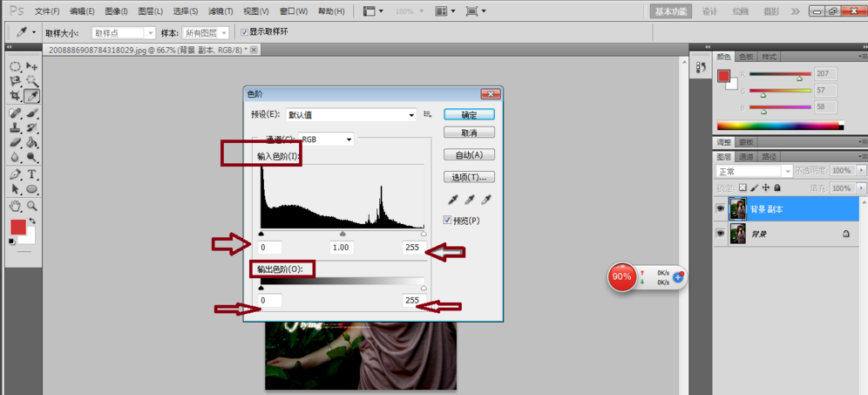This screenshot has height=395, width=868.
Task: Open the 预设 preset dropdown (默认值)
Action: pyautogui.click(x=351, y=115)
